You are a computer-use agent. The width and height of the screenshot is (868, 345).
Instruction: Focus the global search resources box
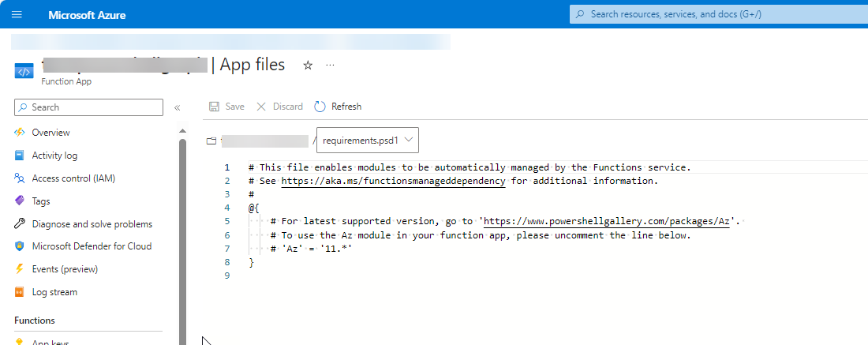click(719, 14)
